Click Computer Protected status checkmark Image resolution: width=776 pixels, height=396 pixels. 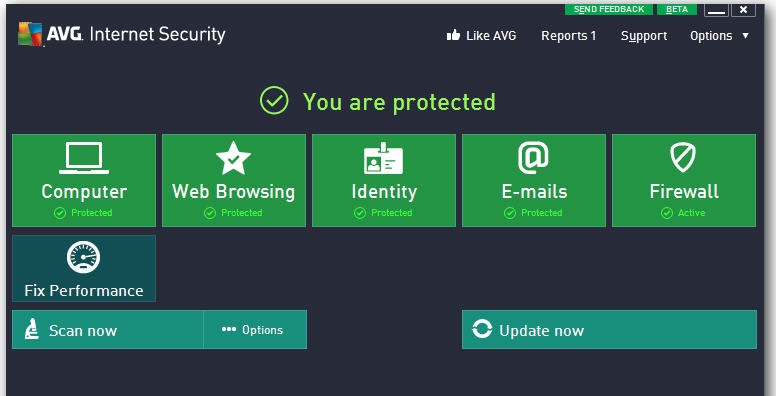[60, 213]
